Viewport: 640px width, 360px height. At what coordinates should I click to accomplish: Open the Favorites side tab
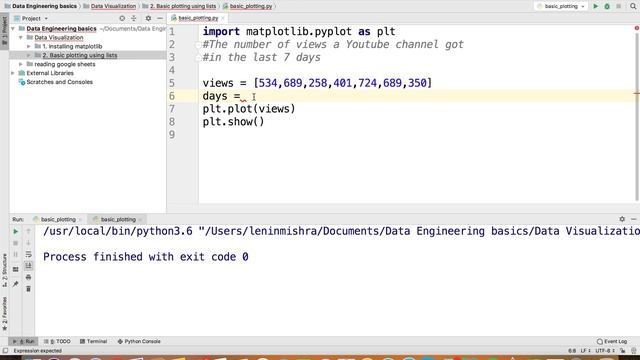coord(4,313)
